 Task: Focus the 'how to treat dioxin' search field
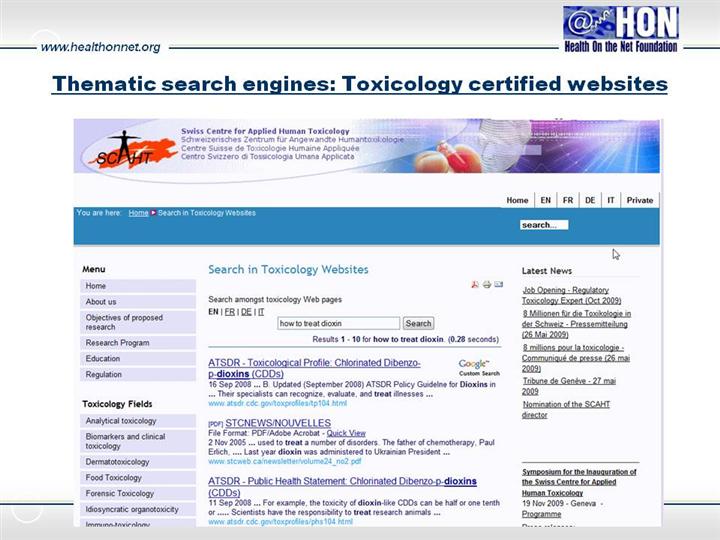coord(338,323)
